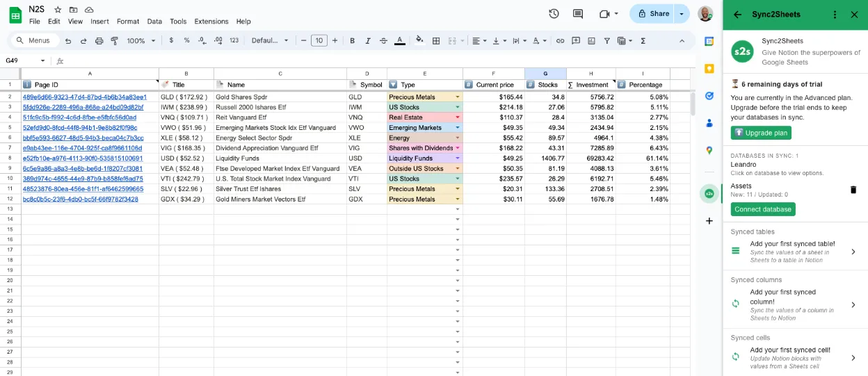Expand the synced table option chevron
The height and width of the screenshot is (376, 868).
853,252
